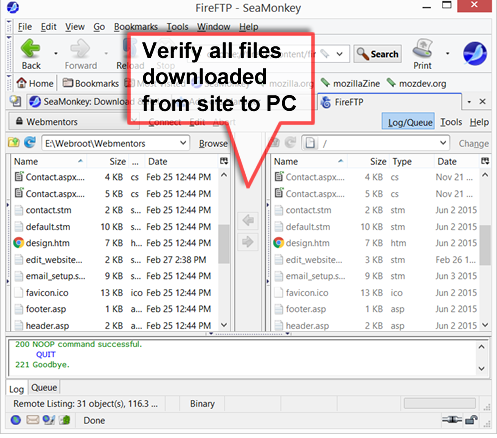Click the SeaMonkey throbber logo icon

[x=475, y=53]
